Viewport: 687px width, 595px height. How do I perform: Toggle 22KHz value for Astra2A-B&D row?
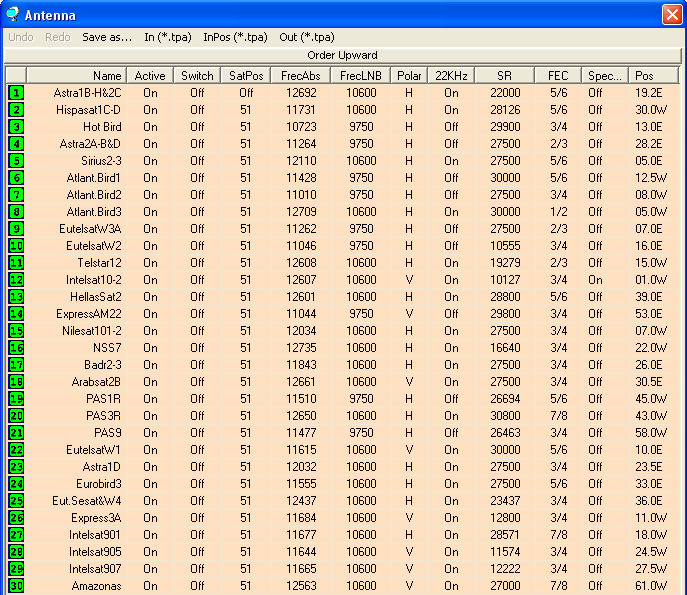point(451,144)
